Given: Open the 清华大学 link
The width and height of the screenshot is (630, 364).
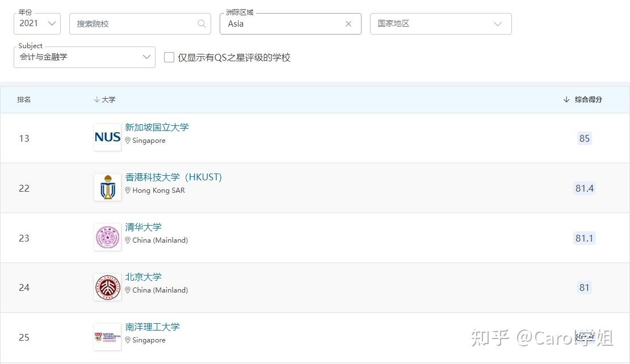Looking at the screenshot, I should [x=143, y=227].
